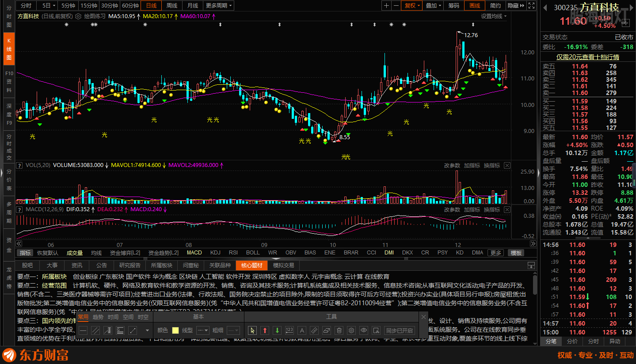636x364 pixels.
Task: Enter fullscreen chart mode
Action: [x=532, y=5]
